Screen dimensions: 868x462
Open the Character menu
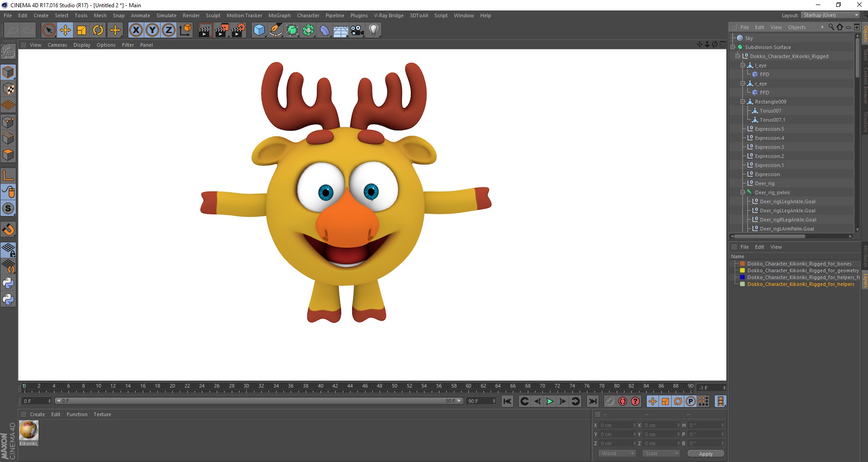(308, 15)
